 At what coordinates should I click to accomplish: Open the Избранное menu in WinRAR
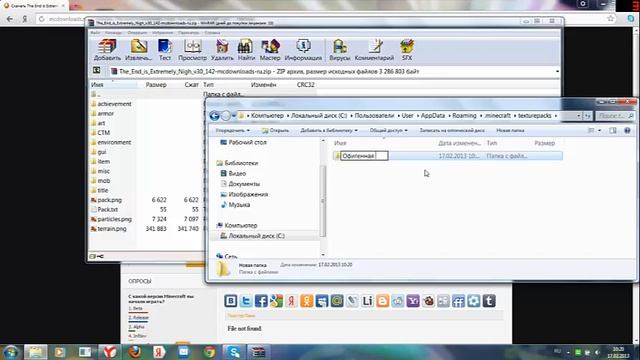[x=163, y=33]
